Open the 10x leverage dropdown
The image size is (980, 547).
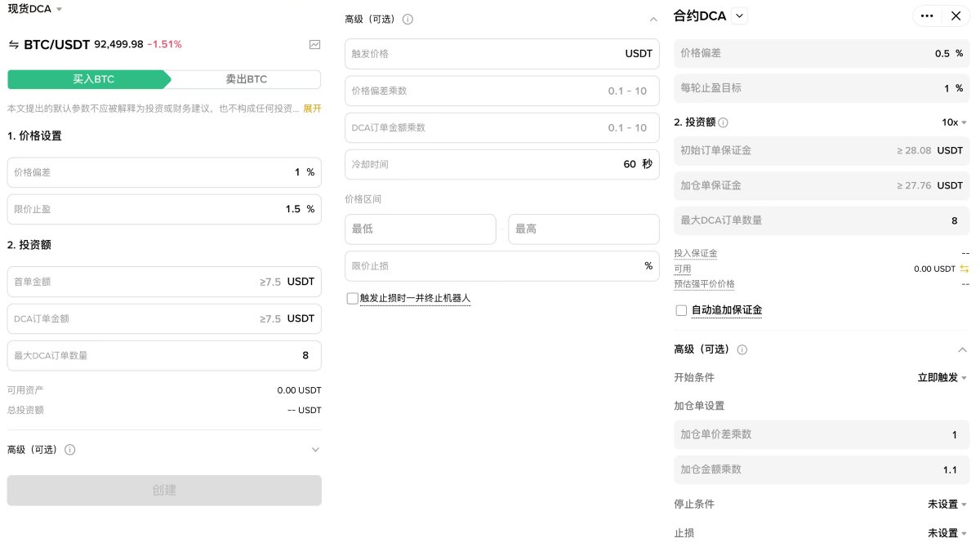(x=954, y=122)
